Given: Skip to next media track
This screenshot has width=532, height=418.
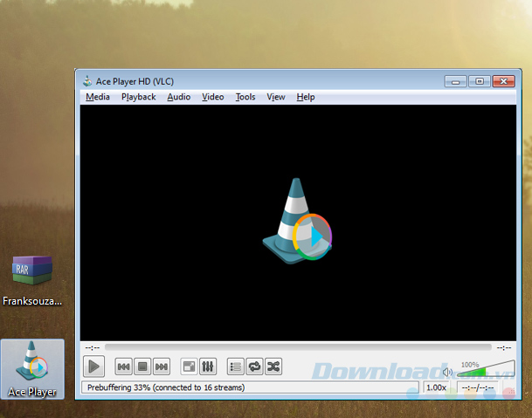Looking at the screenshot, I should 161,367.
